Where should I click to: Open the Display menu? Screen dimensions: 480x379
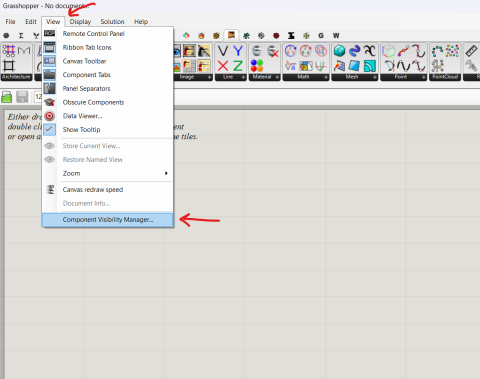(x=80, y=22)
